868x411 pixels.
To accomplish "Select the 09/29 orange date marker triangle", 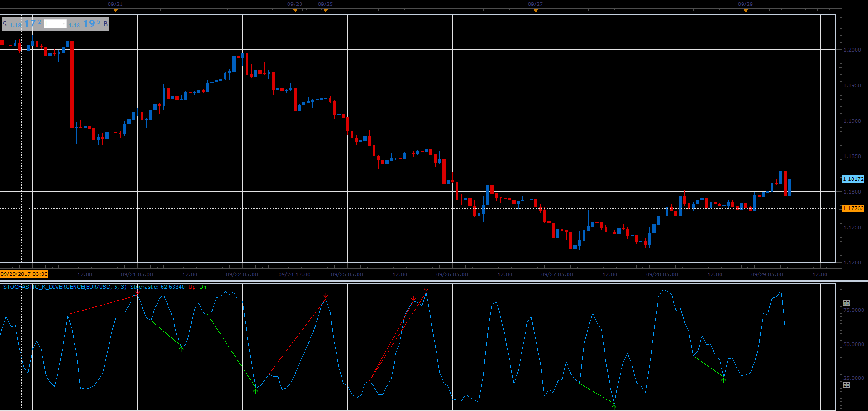I will tap(746, 11).
